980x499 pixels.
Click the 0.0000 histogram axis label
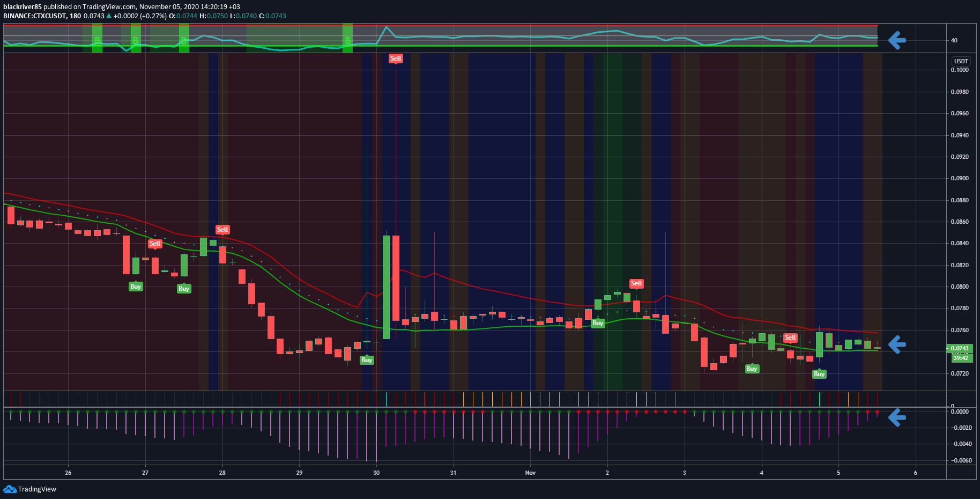click(x=960, y=412)
